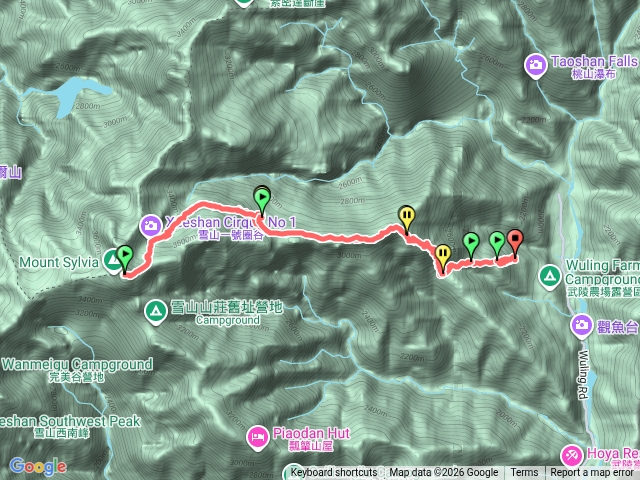
Task: Open the Xueshan Cirque No 1 photo marker
Action: [x=151, y=225]
